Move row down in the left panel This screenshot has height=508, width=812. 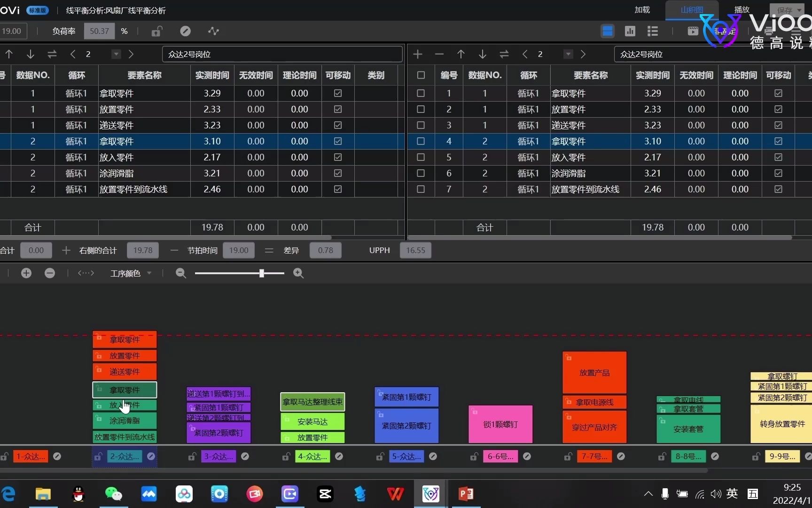pyautogui.click(x=31, y=54)
